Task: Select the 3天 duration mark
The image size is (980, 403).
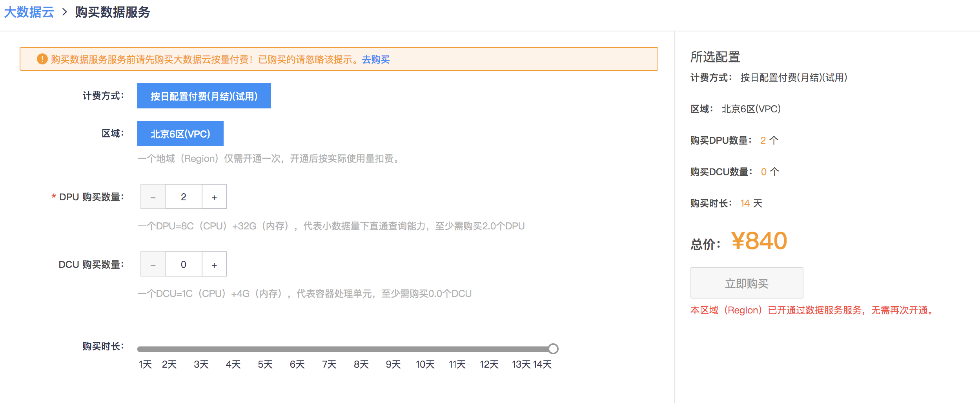Action: 201,365
